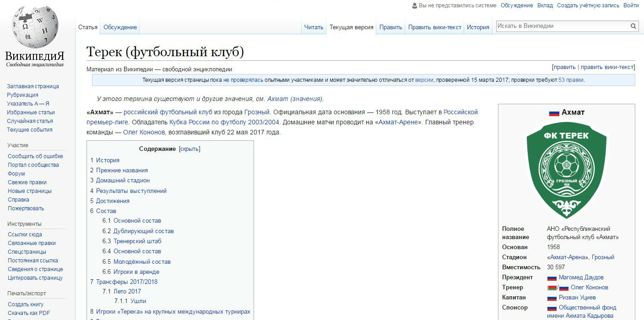The width and height of the screenshot is (644, 320).
Task: Open the Форум sidebar link
Action: point(16,174)
